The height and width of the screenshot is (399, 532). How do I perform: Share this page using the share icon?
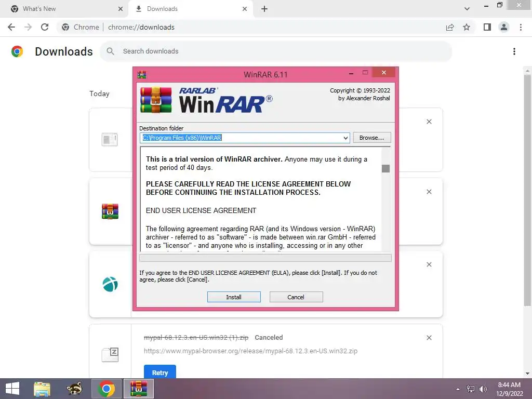[x=450, y=27]
